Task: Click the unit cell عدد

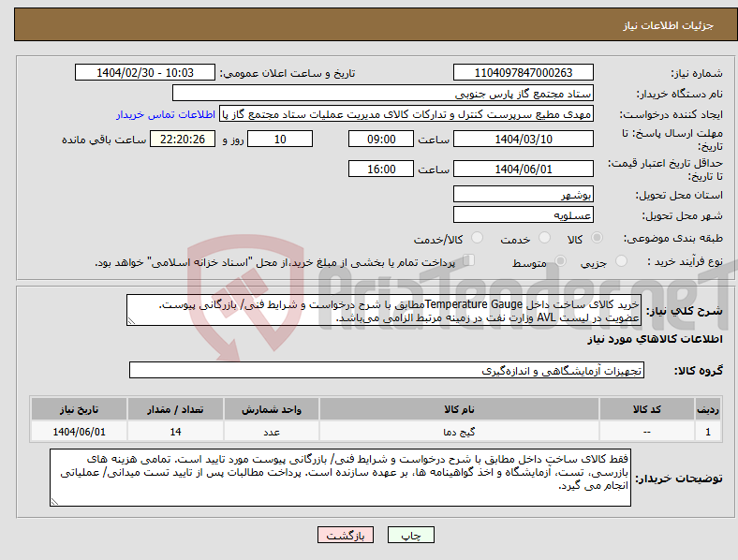Action: point(272,432)
